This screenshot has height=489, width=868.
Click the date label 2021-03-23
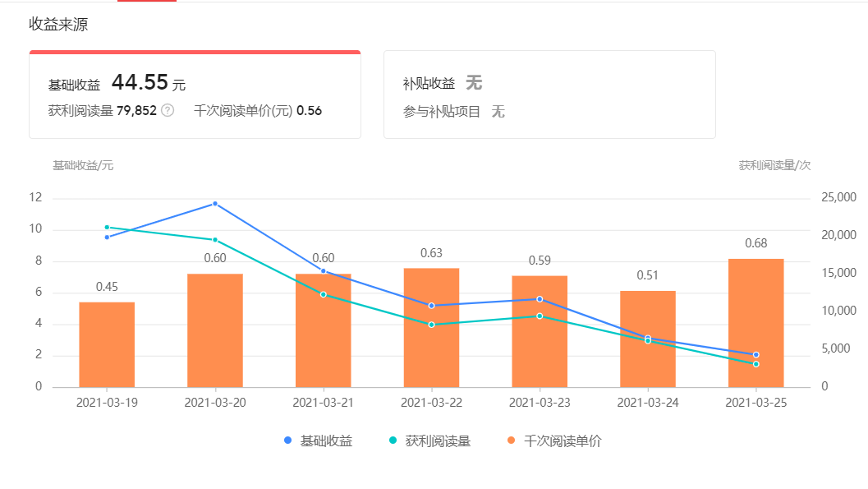[x=539, y=403]
